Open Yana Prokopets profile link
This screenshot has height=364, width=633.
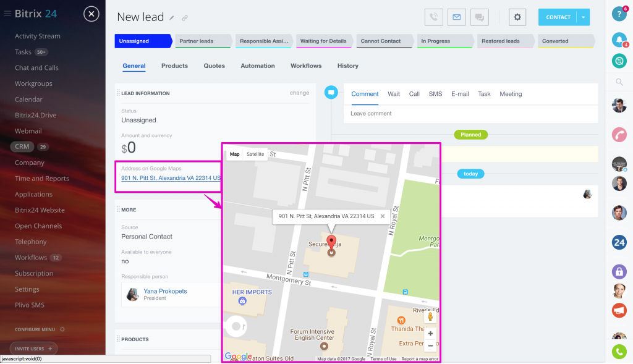165,291
